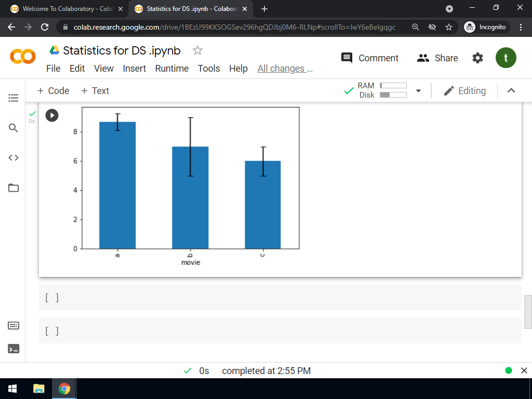Open the Runtime menu
532x399 pixels.
(x=171, y=69)
